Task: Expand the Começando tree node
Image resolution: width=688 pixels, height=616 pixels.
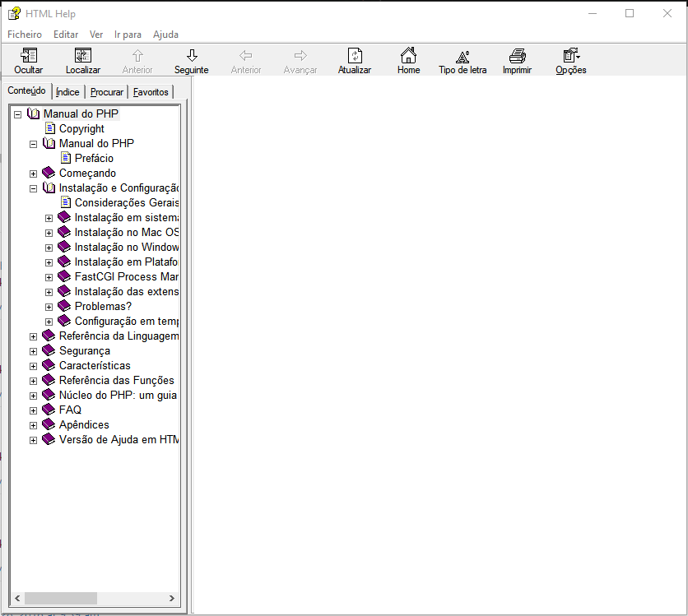Action: coord(34,174)
